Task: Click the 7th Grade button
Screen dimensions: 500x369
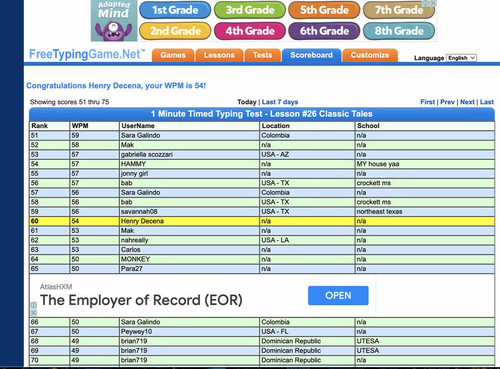Action: (399, 10)
